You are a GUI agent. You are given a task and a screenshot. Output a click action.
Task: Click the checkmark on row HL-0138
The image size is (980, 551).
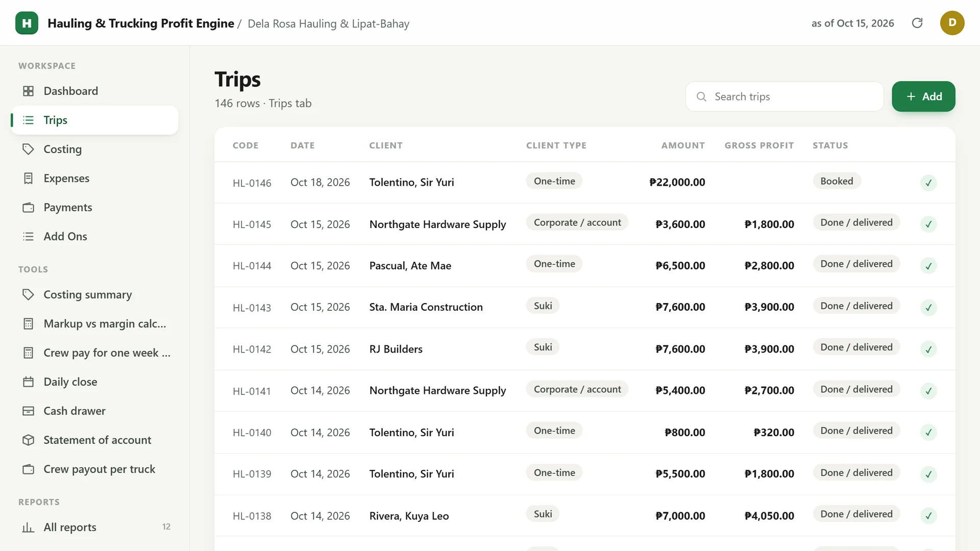(928, 516)
